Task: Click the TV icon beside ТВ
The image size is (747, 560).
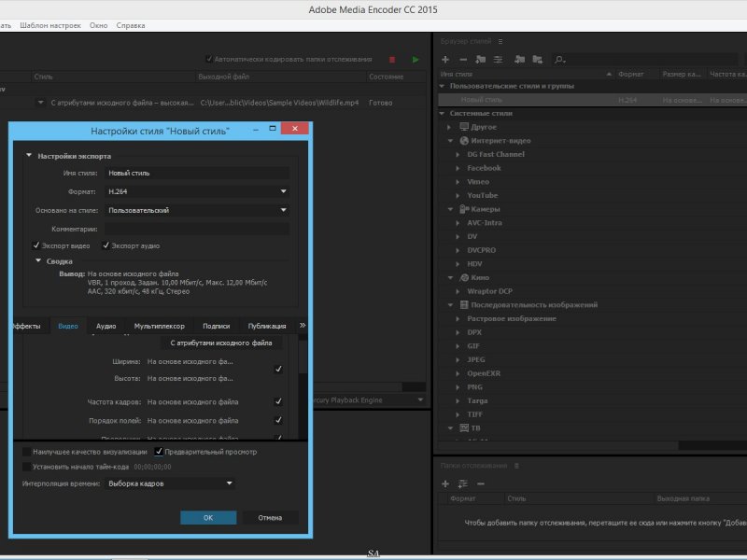Action: point(464,428)
